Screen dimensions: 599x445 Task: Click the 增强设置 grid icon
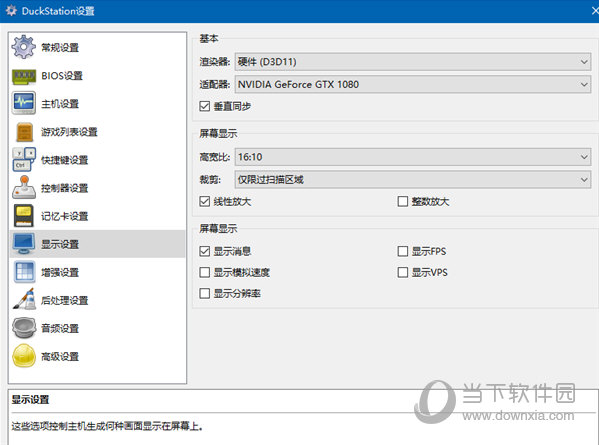[x=24, y=272]
